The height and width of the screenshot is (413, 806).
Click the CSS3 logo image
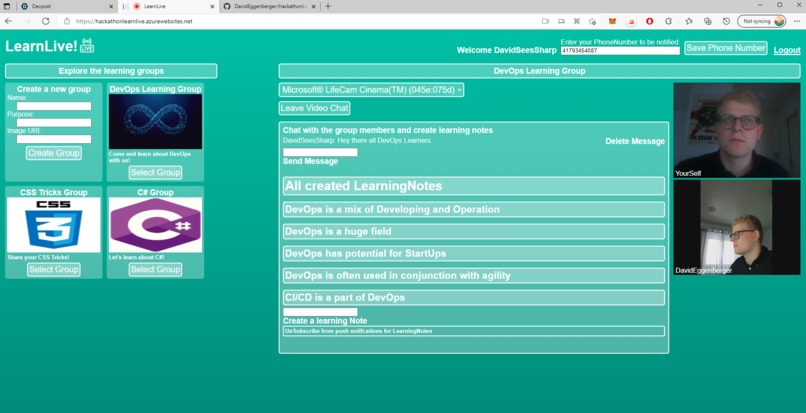click(x=53, y=225)
